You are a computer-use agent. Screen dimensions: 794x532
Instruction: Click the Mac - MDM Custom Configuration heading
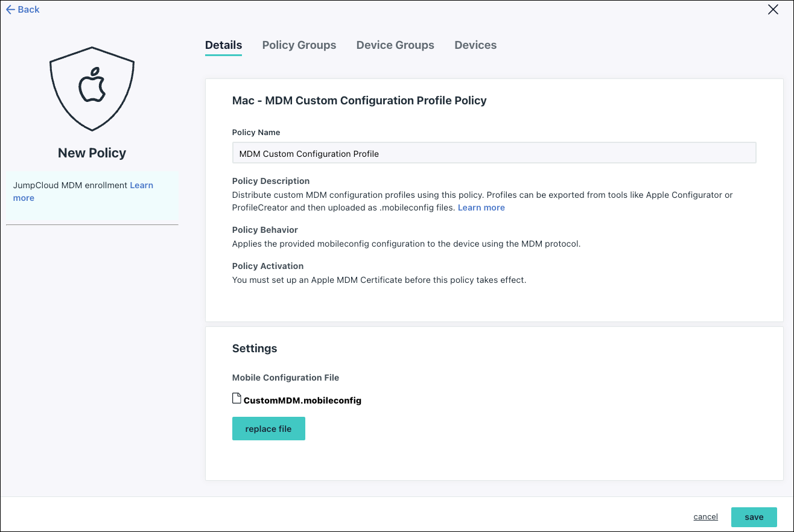tap(359, 101)
